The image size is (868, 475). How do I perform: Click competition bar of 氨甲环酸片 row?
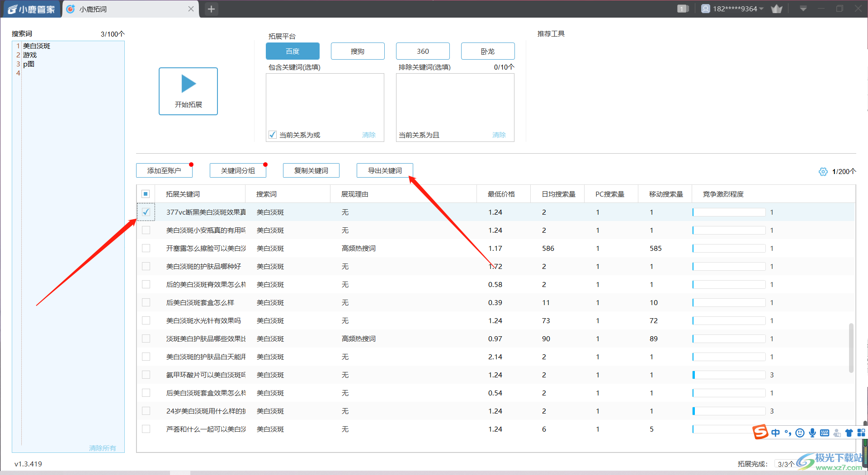[x=729, y=375]
